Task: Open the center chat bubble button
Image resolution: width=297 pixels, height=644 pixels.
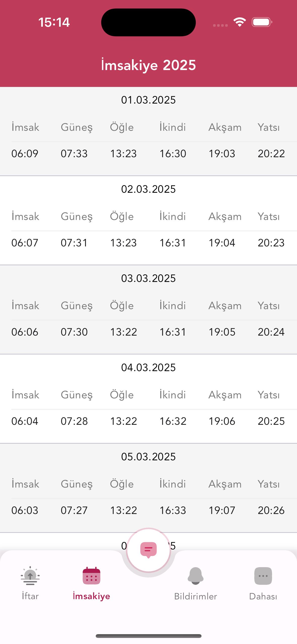Action: (x=148, y=550)
